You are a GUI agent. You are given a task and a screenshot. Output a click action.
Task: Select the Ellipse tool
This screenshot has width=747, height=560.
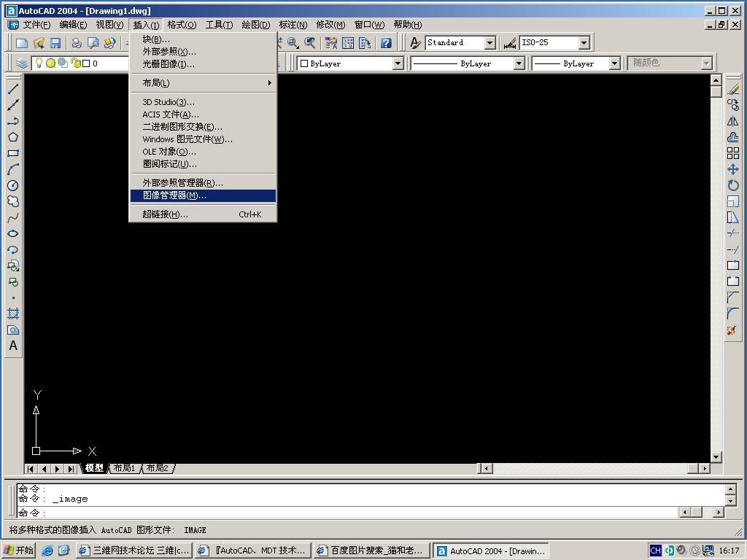click(13, 233)
